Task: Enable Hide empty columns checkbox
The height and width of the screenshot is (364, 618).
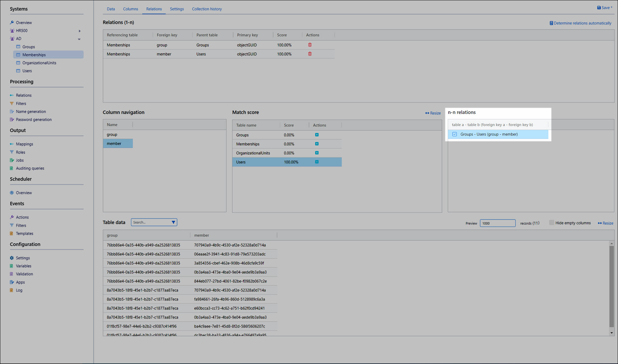Action: (551, 223)
